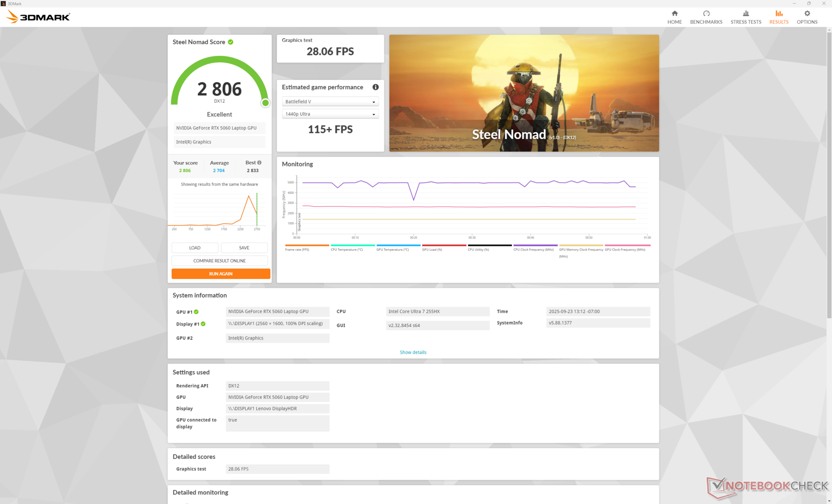The image size is (832, 504).
Task: Open the Stress Tests icon
Action: [x=745, y=14]
